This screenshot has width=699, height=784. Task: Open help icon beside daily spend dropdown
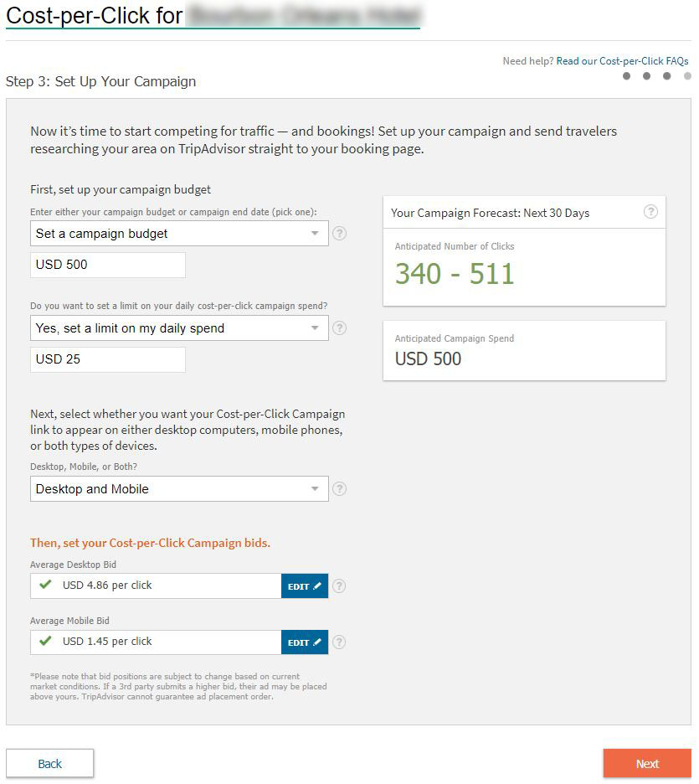point(340,328)
